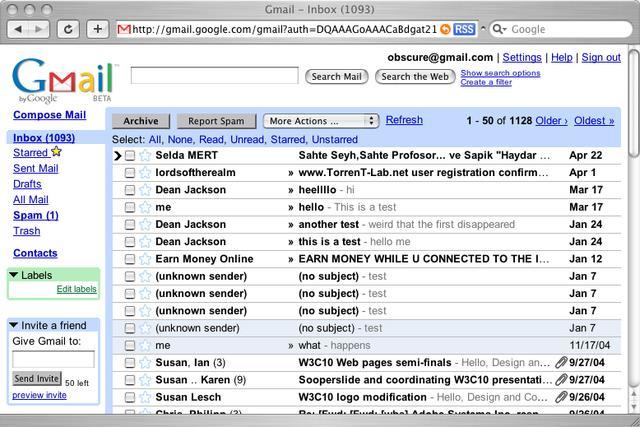The width and height of the screenshot is (640, 427).
Task: Star the Selda MERT message
Action: (145, 156)
